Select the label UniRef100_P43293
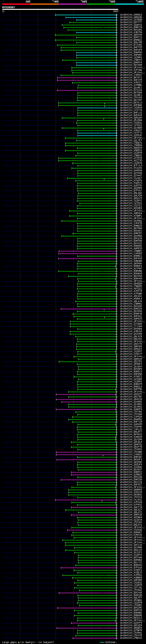 click(131, 168)
